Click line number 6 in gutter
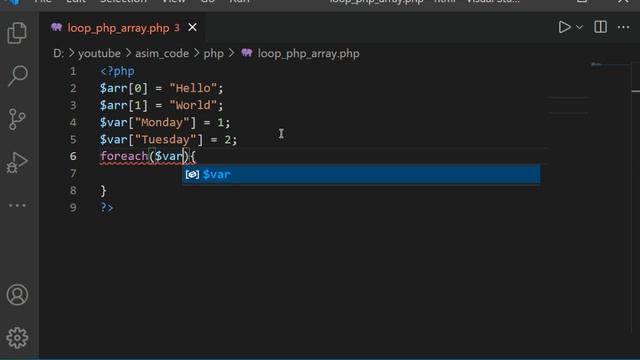The width and height of the screenshot is (640, 360). pyautogui.click(x=73, y=156)
